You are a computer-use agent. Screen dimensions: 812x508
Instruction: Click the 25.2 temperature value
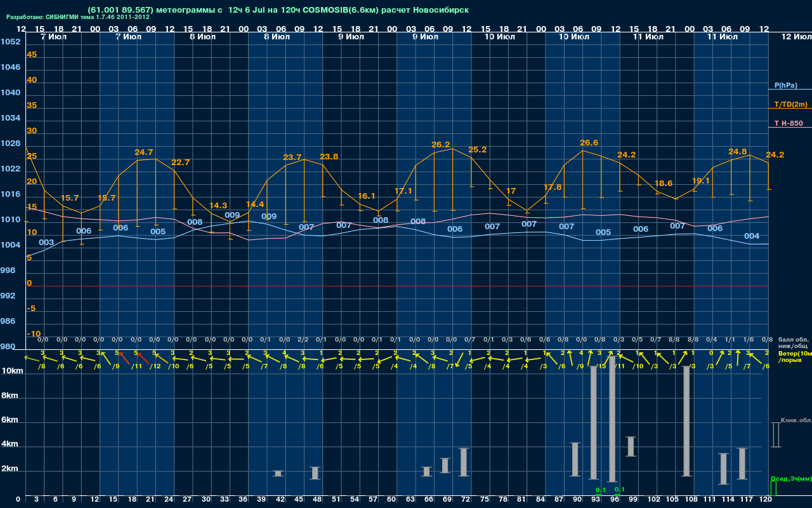point(477,150)
